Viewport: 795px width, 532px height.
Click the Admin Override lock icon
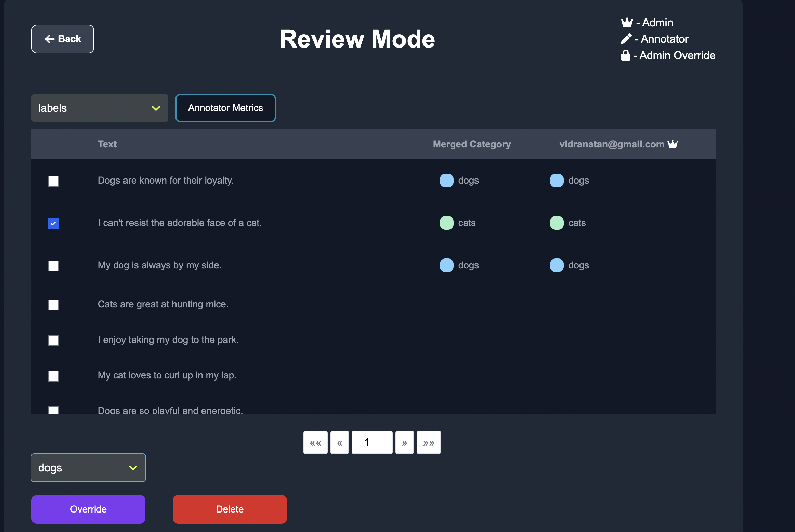(625, 55)
